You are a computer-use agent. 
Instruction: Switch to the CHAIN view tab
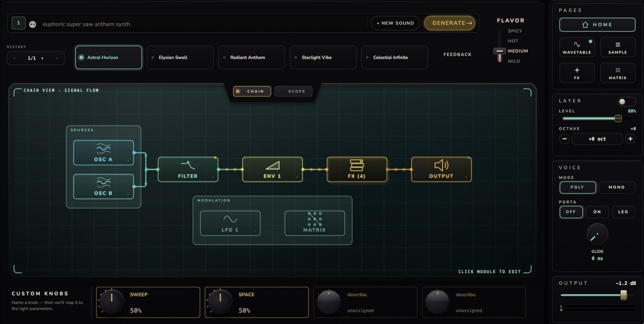click(x=252, y=91)
